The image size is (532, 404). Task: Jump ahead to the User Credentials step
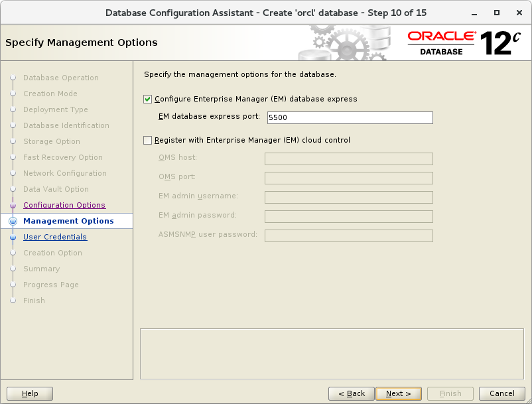point(55,237)
